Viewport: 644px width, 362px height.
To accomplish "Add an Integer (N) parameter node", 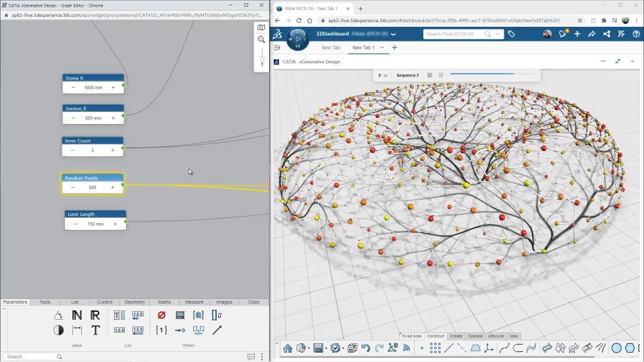I will click(x=76, y=315).
